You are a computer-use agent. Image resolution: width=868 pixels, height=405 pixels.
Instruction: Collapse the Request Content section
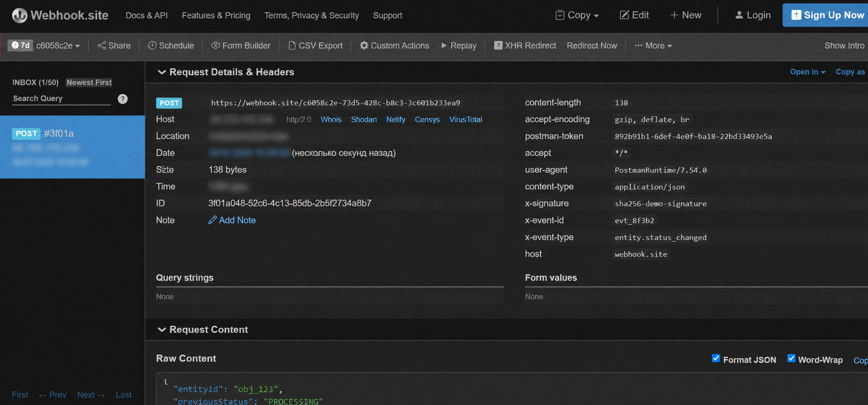tap(202, 329)
